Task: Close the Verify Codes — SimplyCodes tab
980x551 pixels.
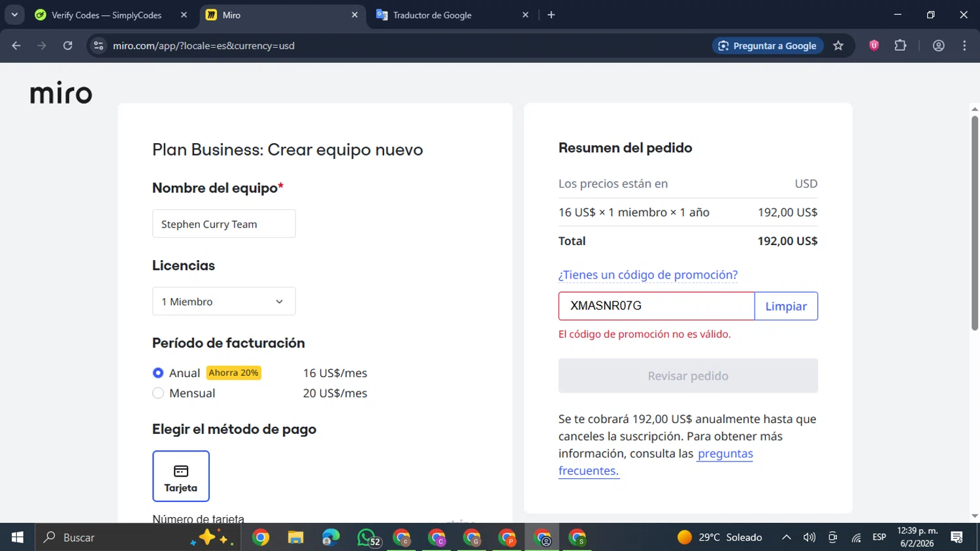Action: click(184, 14)
